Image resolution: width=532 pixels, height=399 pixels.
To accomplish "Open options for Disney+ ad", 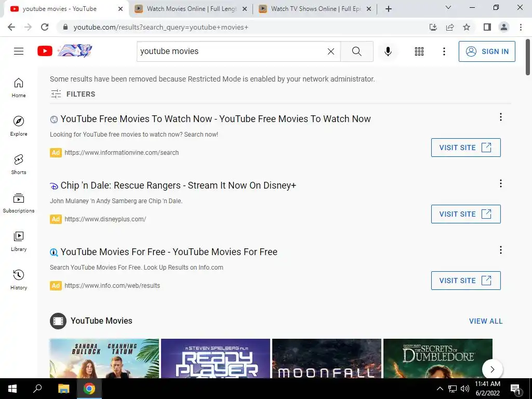I will 500,183.
